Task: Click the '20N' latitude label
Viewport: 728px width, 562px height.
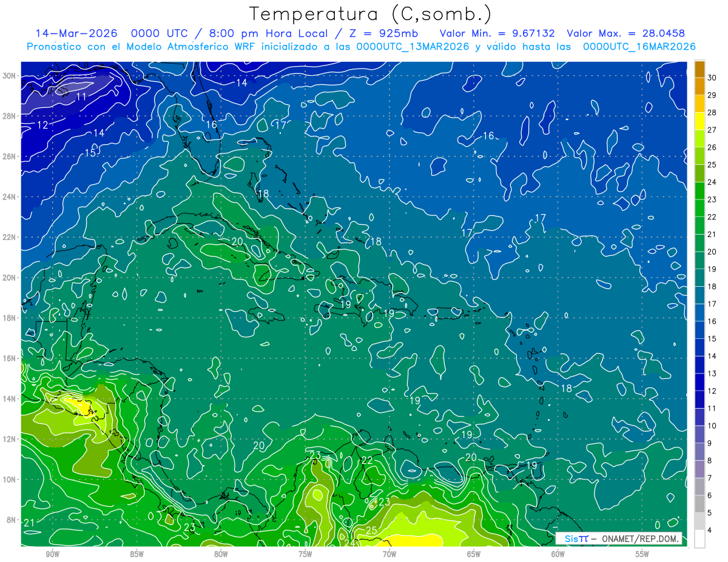Action: (x=10, y=277)
